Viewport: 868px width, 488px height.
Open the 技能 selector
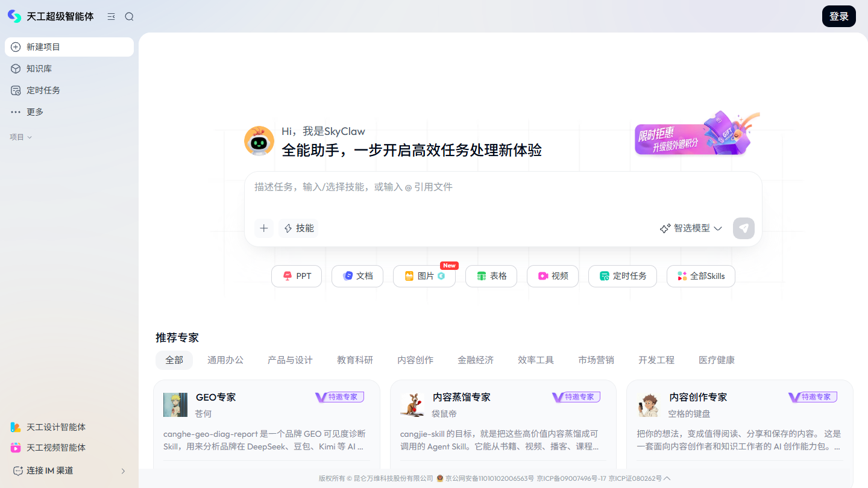(x=299, y=228)
